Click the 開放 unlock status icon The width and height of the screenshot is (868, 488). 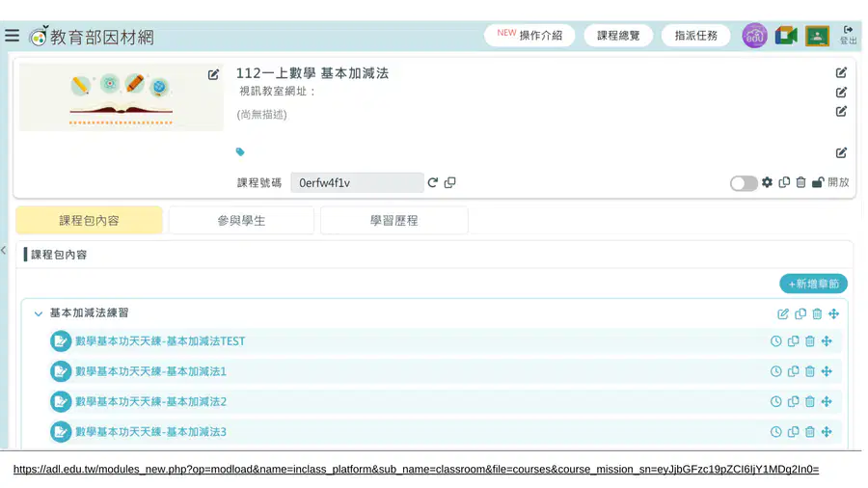818,182
